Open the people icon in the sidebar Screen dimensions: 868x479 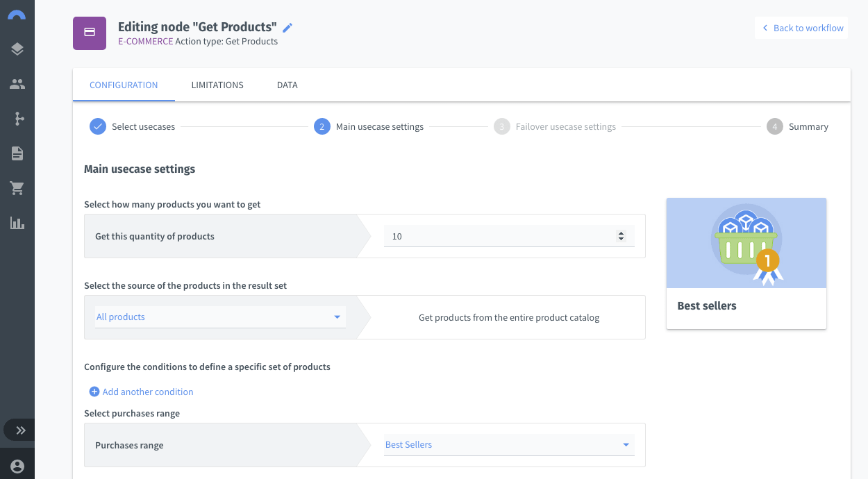pyautogui.click(x=17, y=84)
